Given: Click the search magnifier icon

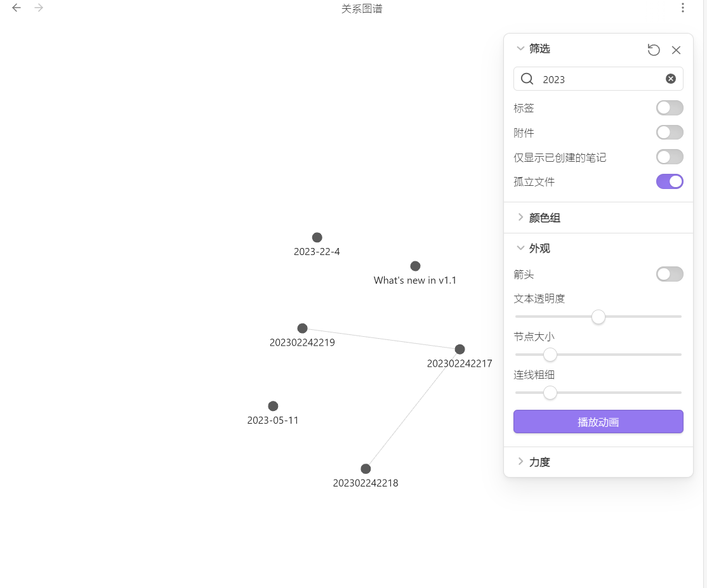Looking at the screenshot, I should pos(527,79).
